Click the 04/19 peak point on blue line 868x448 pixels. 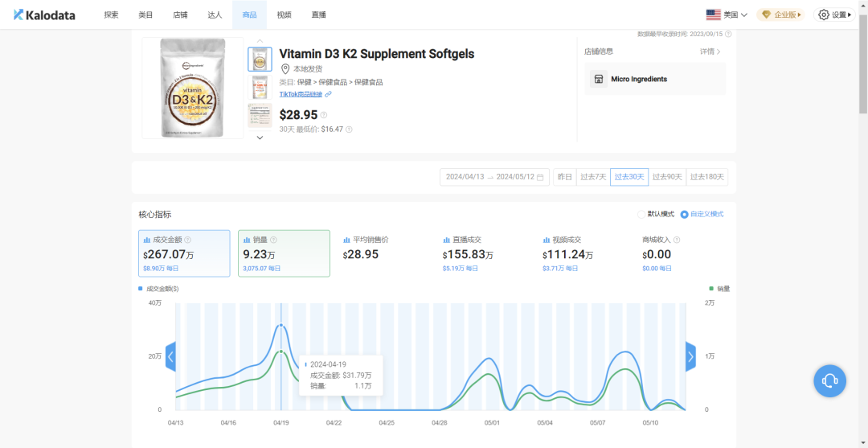pyautogui.click(x=281, y=326)
